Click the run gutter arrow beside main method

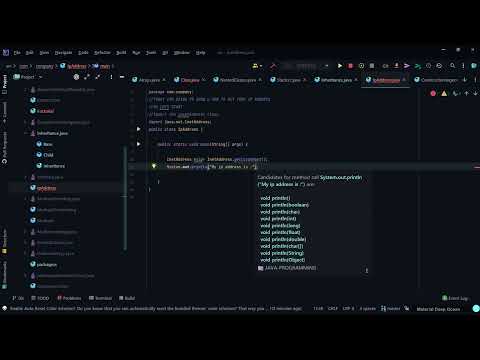(x=139, y=144)
